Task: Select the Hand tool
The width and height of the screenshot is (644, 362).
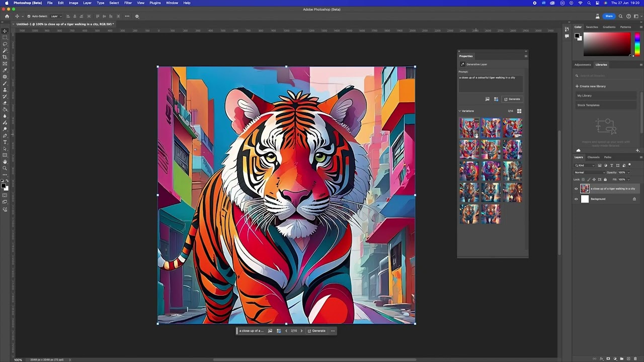Action: (5, 162)
